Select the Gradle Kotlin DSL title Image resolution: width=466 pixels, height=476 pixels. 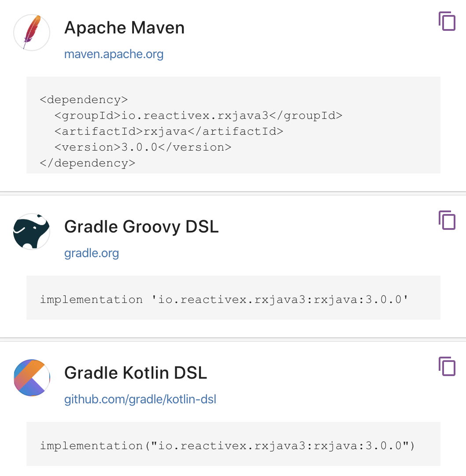coord(136,373)
